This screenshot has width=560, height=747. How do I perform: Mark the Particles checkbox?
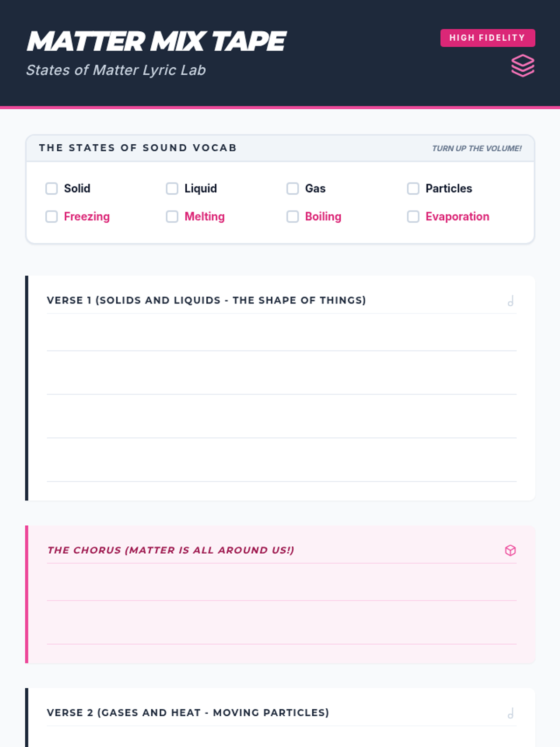(x=413, y=189)
